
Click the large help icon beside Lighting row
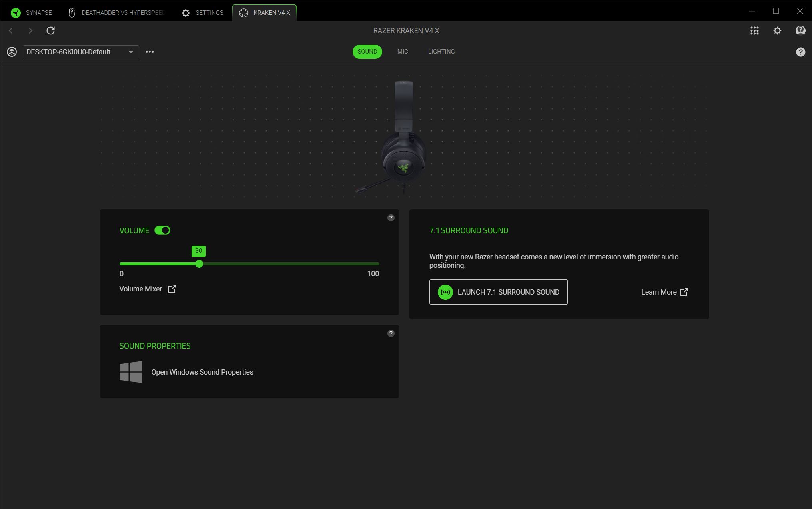pyautogui.click(x=800, y=52)
